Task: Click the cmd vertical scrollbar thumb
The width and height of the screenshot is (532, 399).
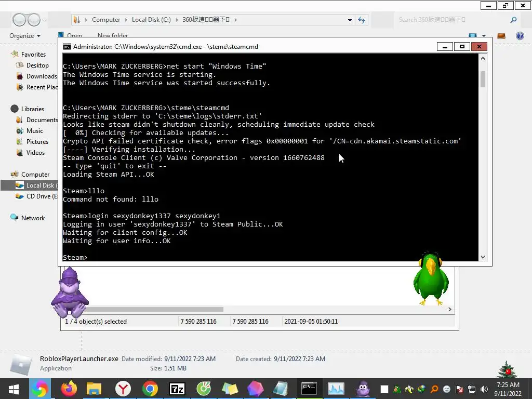Action: [x=483, y=79]
